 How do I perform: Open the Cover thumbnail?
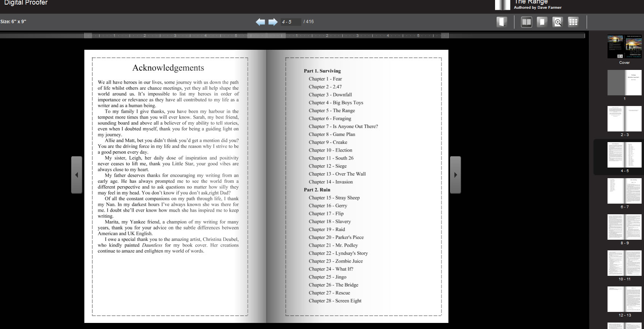624,47
